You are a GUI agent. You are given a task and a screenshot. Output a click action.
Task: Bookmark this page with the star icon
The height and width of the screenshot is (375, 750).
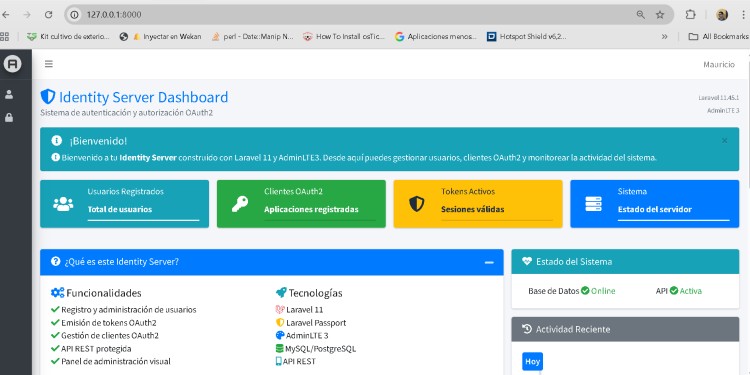point(660,15)
